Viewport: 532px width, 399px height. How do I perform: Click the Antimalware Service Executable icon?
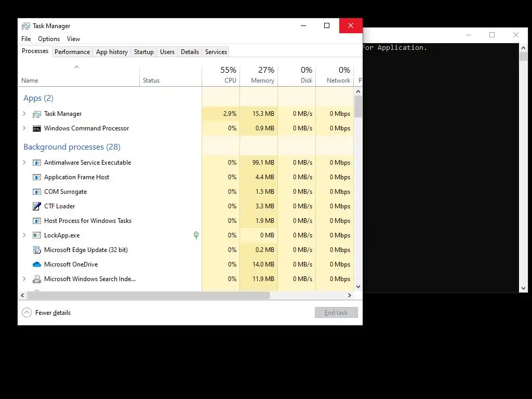[37, 163]
